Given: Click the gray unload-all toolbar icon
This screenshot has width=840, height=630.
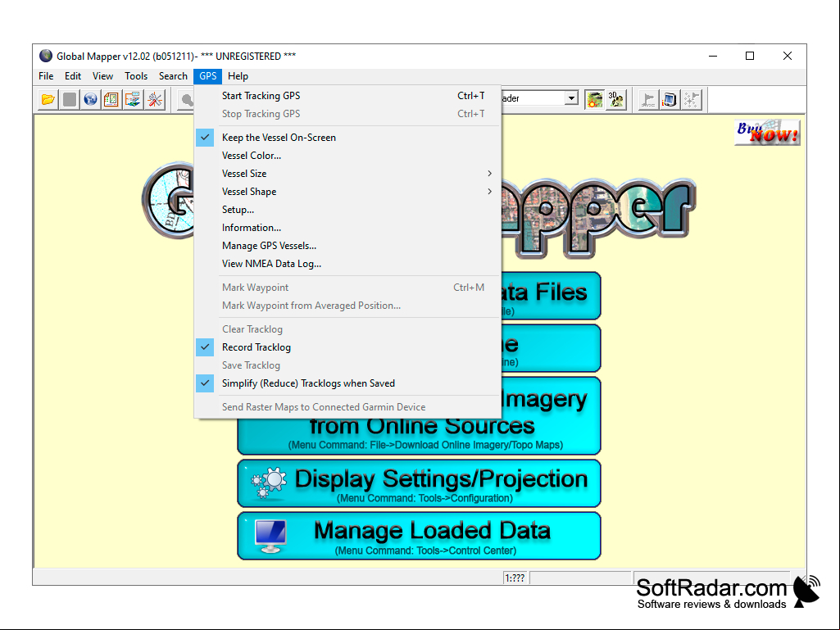Looking at the screenshot, I should point(70,100).
